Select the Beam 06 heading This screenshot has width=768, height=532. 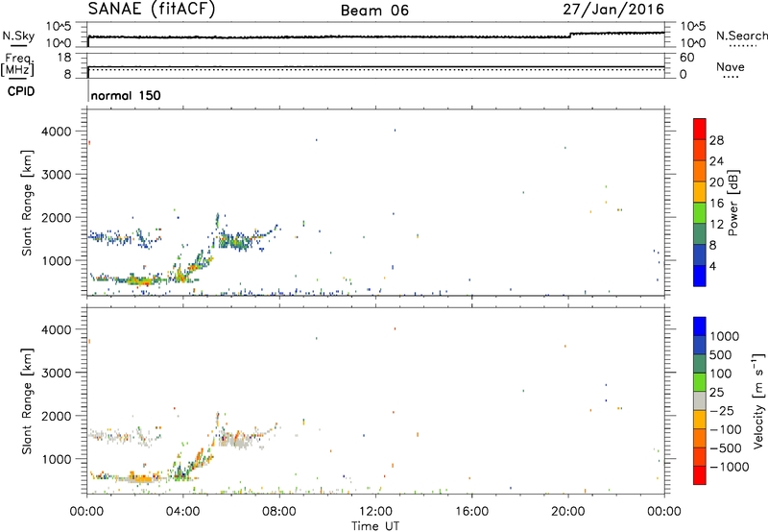(374, 11)
